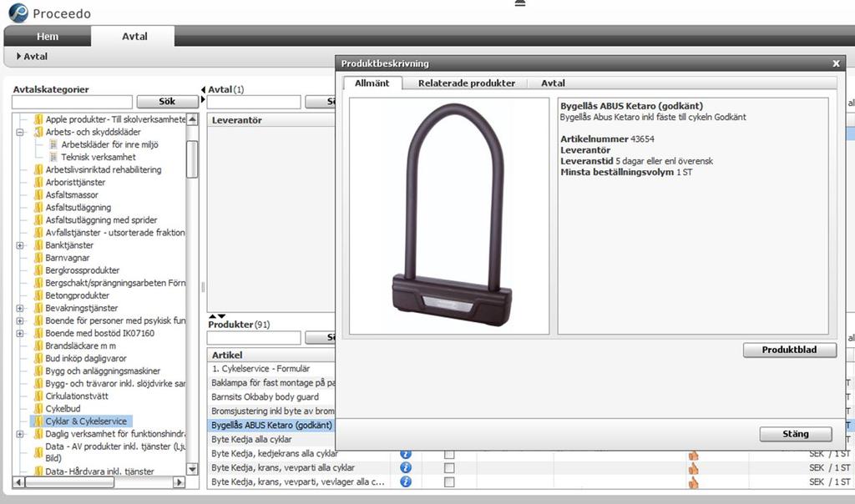
Task: Click the category tree scroll-right arrow
Action: 179,482
